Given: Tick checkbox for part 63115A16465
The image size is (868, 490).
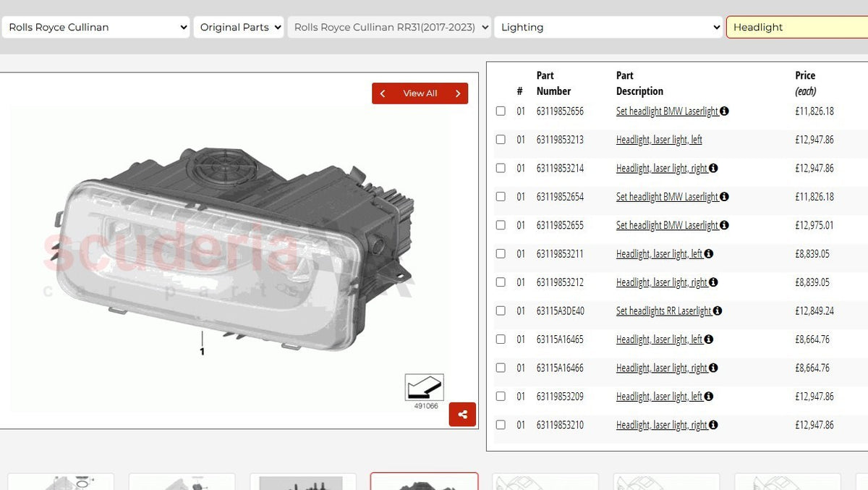Looking at the screenshot, I should pos(501,339).
